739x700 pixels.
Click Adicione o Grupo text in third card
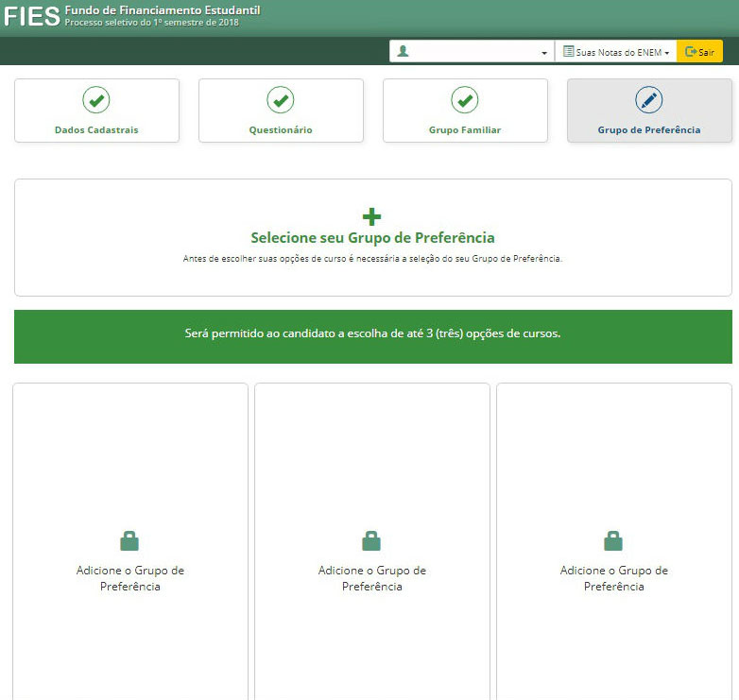(613, 578)
